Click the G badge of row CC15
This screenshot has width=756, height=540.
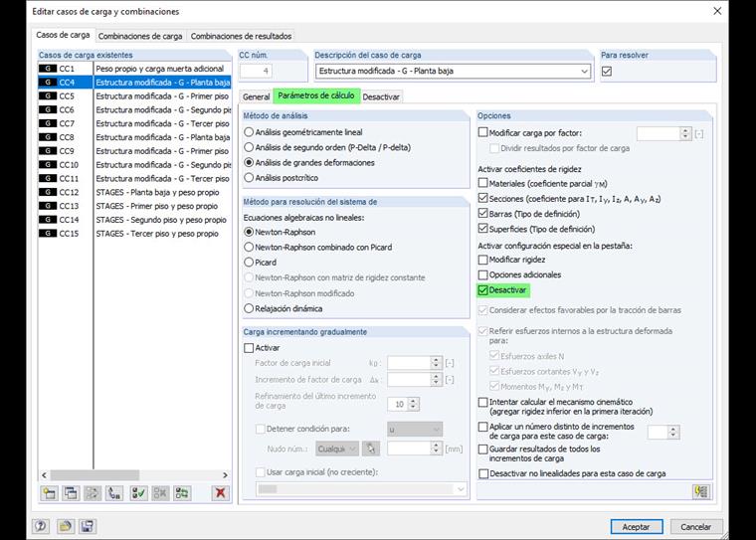[x=48, y=234]
